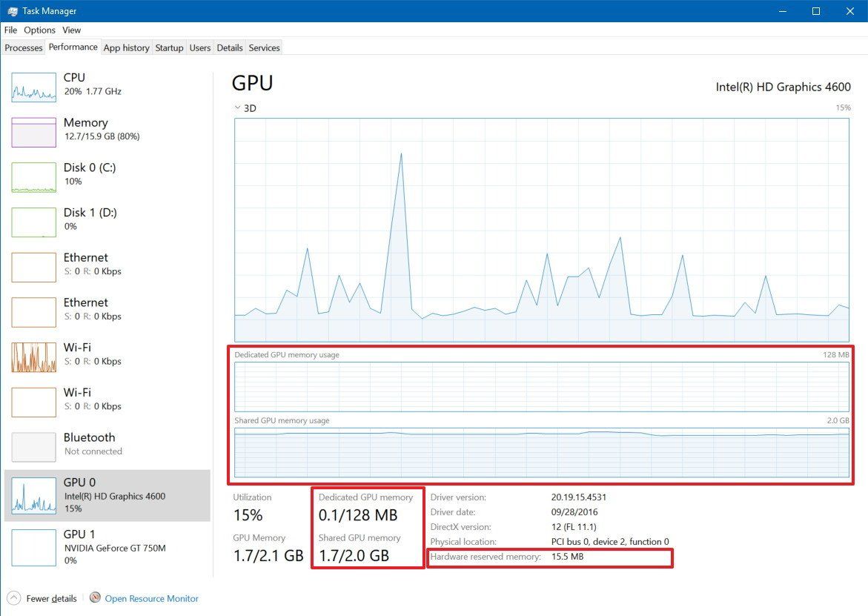Open the View menu
868x616 pixels.
tap(71, 30)
